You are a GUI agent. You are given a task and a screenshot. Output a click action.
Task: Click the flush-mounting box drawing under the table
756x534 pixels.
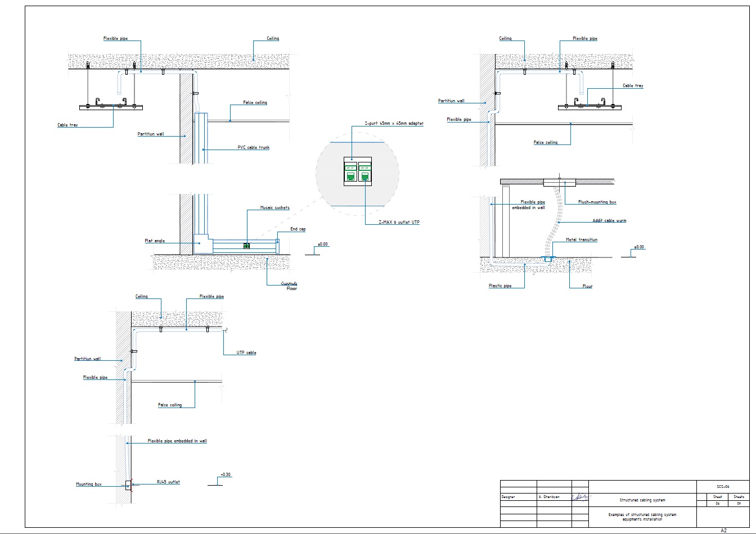click(x=560, y=182)
